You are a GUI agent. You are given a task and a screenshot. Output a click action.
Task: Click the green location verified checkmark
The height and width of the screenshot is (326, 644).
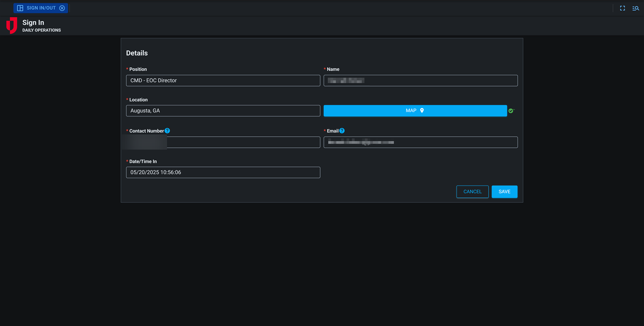511,110
